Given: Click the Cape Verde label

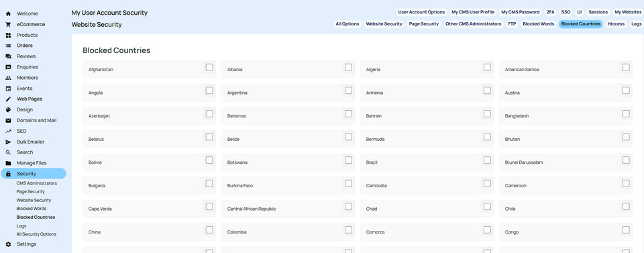Looking at the screenshot, I should pyautogui.click(x=100, y=209).
